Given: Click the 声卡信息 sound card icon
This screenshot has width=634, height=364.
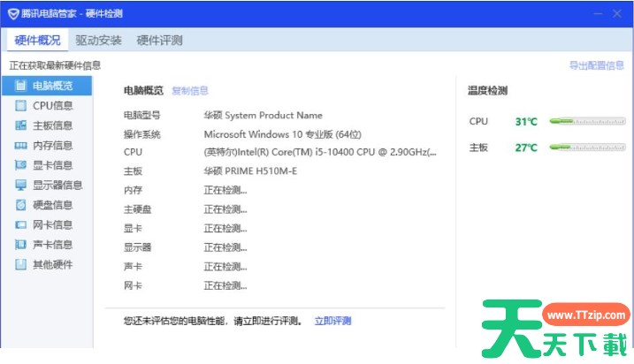Looking at the screenshot, I should click(20, 245).
